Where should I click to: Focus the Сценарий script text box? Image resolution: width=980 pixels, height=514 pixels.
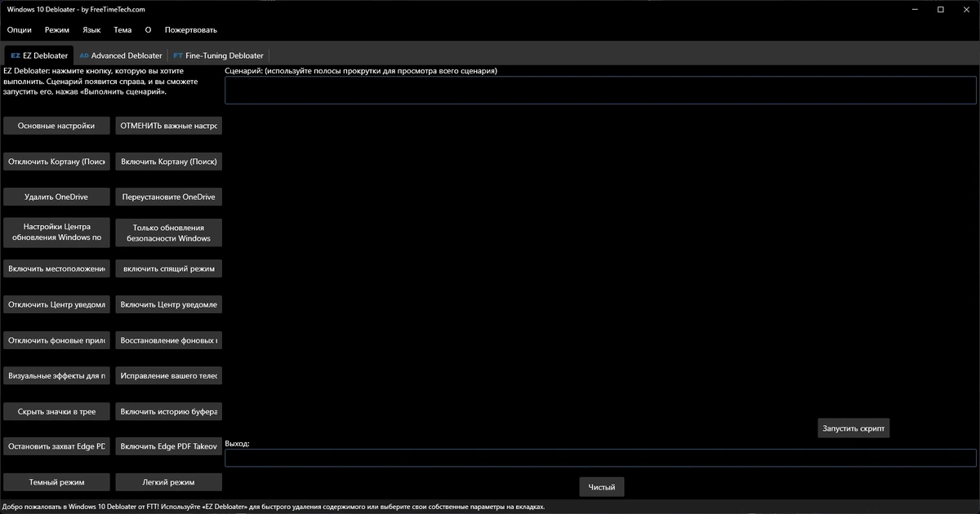[x=600, y=90]
